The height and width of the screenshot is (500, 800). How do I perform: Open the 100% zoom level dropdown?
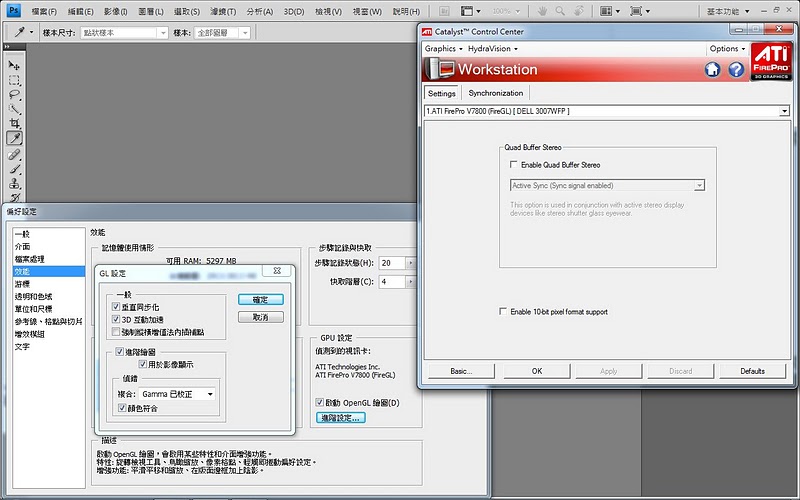(x=506, y=11)
